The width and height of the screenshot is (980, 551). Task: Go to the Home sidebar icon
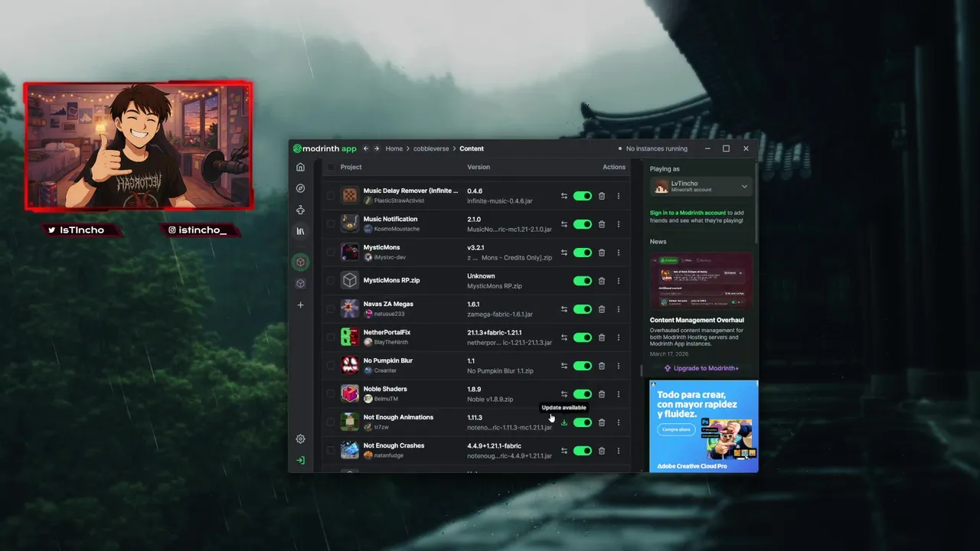[300, 167]
